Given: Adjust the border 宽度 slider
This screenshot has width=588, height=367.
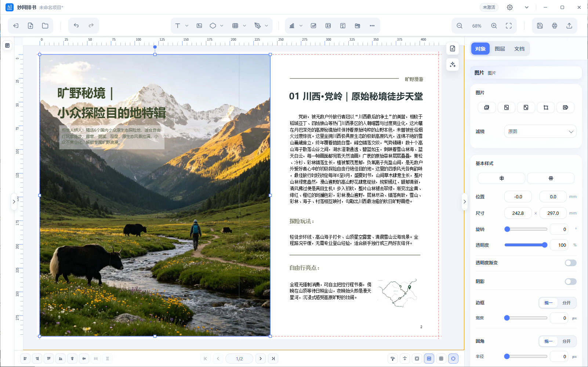Looking at the screenshot, I should coord(526,318).
